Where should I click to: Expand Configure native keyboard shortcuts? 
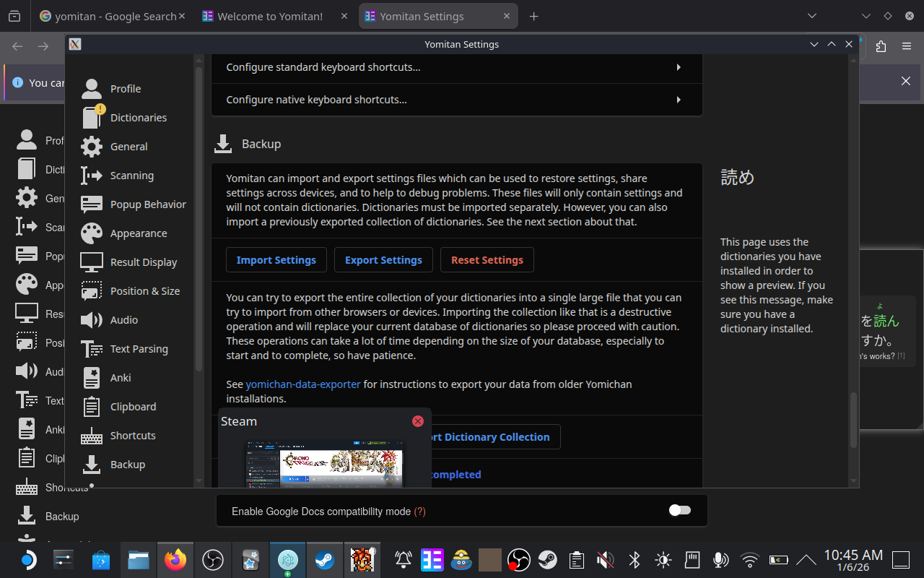(x=456, y=100)
